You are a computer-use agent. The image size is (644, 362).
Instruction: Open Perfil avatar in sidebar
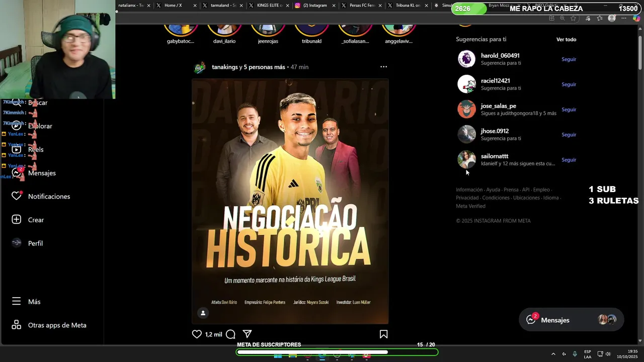[x=17, y=243]
